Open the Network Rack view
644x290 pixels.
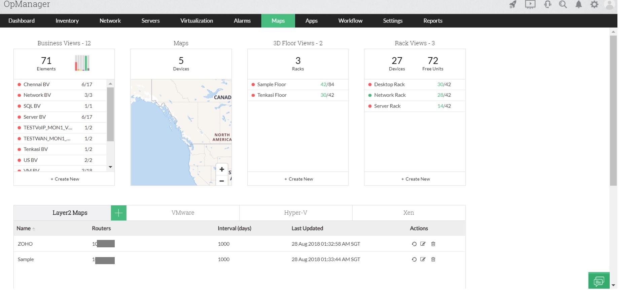tap(390, 95)
